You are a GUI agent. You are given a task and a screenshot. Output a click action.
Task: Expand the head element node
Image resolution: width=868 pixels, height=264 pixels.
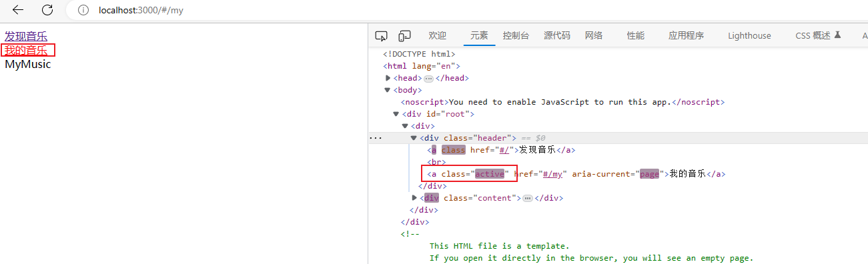point(388,78)
